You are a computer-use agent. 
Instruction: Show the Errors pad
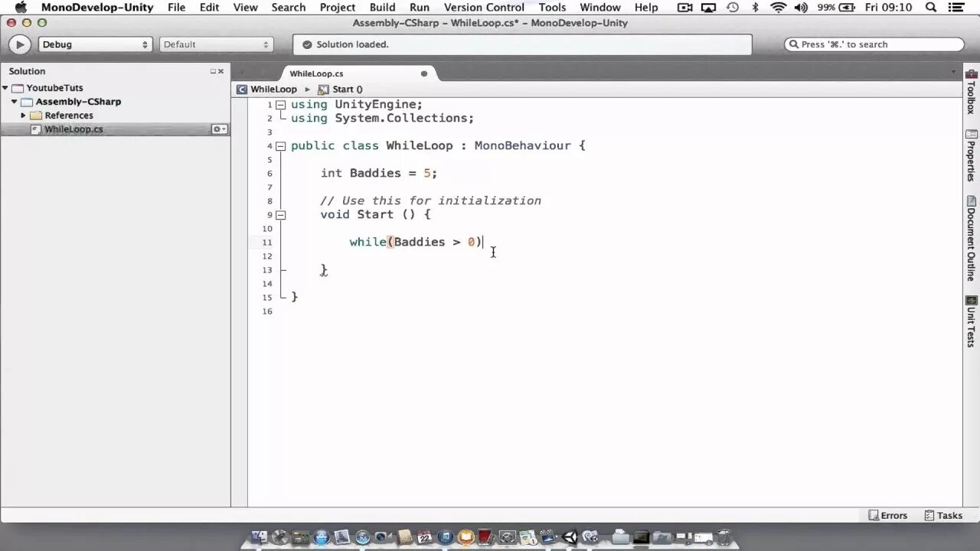point(887,516)
